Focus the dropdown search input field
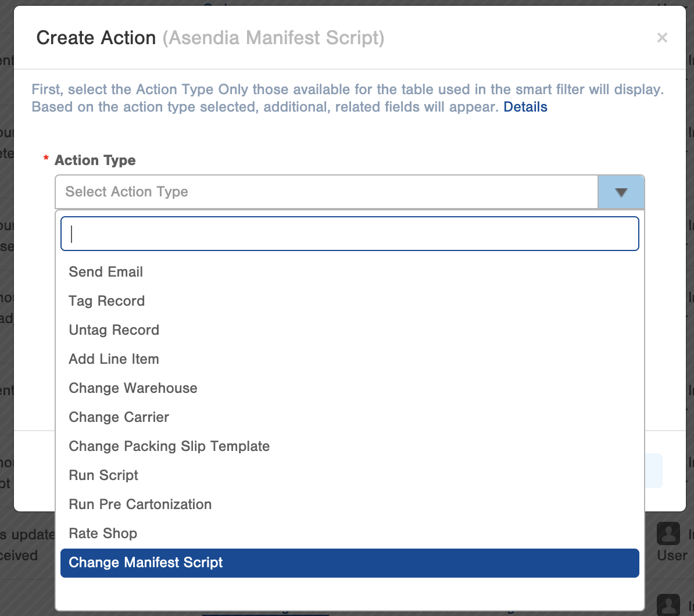694x616 pixels. tap(350, 234)
